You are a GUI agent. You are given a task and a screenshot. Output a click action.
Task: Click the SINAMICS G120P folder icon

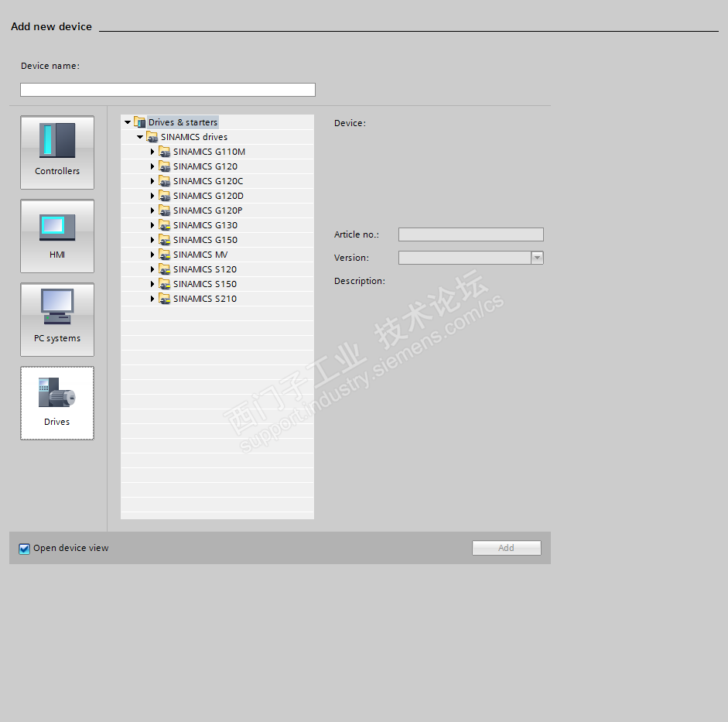coord(164,210)
